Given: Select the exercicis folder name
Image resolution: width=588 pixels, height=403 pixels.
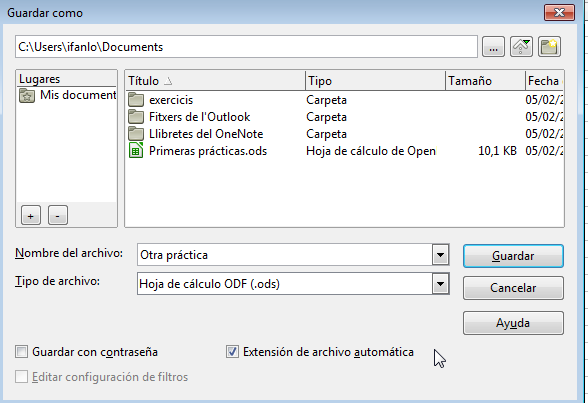Looking at the screenshot, I should 171,100.
